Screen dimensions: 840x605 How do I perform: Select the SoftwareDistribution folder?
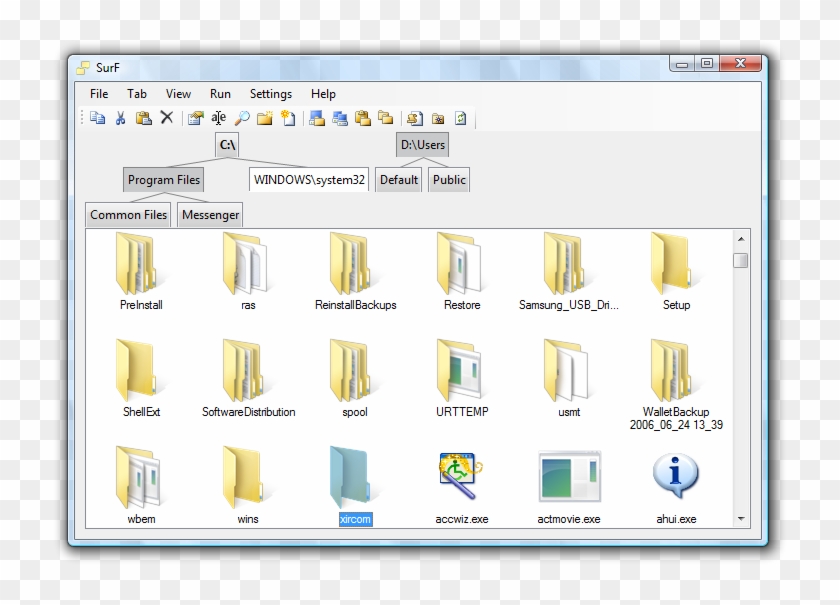pyautogui.click(x=248, y=379)
